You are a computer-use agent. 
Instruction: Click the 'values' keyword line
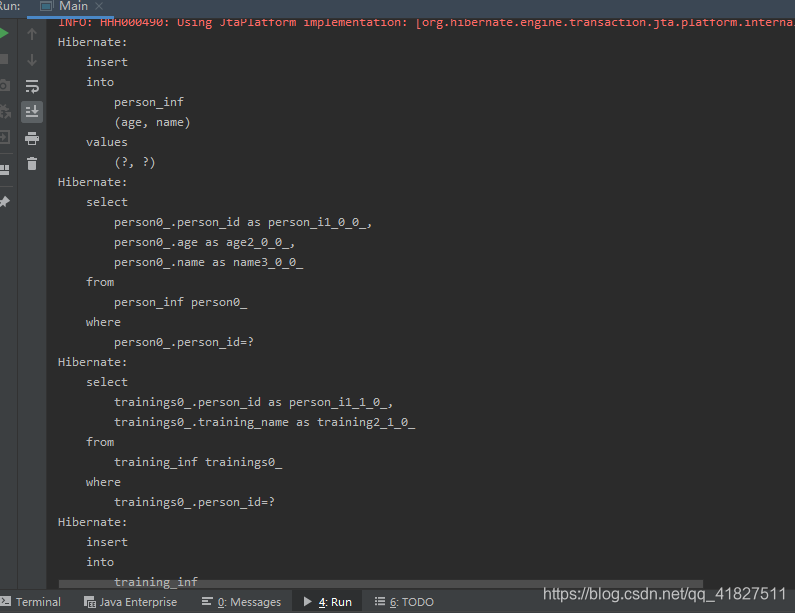pyautogui.click(x=106, y=142)
